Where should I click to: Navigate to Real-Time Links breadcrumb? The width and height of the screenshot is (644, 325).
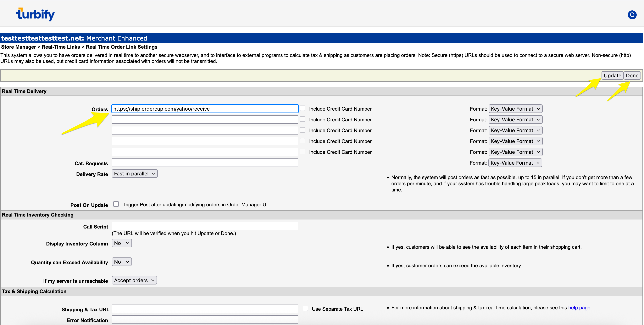pyautogui.click(x=61, y=47)
